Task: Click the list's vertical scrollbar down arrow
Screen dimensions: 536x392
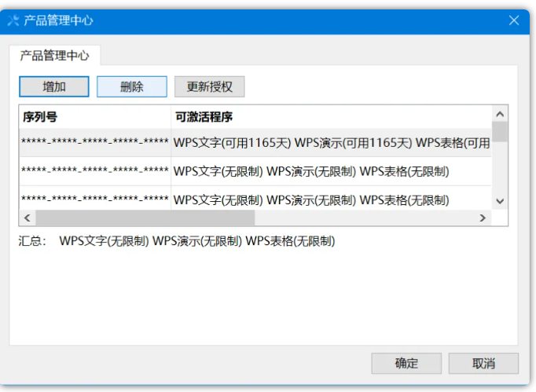Action: (x=500, y=201)
